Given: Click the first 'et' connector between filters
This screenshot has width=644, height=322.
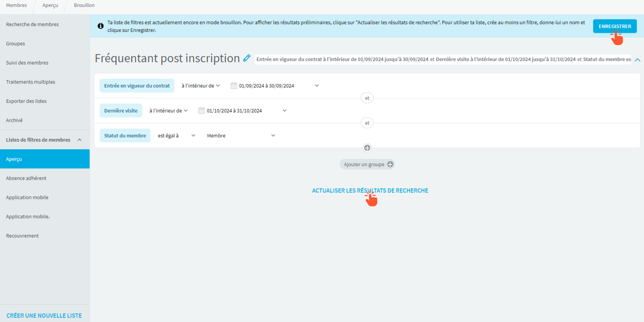Looking at the screenshot, I should pos(367,98).
